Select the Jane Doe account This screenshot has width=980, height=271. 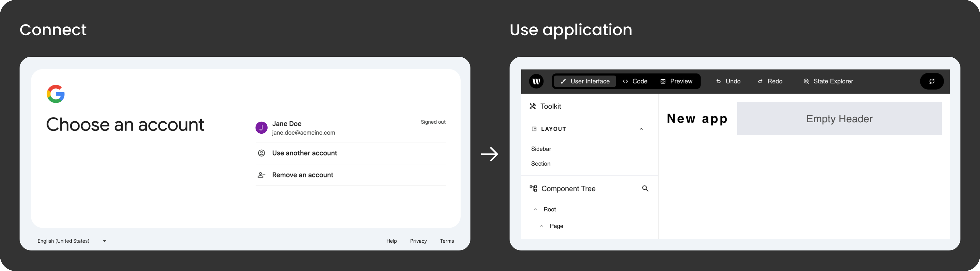(350, 128)
